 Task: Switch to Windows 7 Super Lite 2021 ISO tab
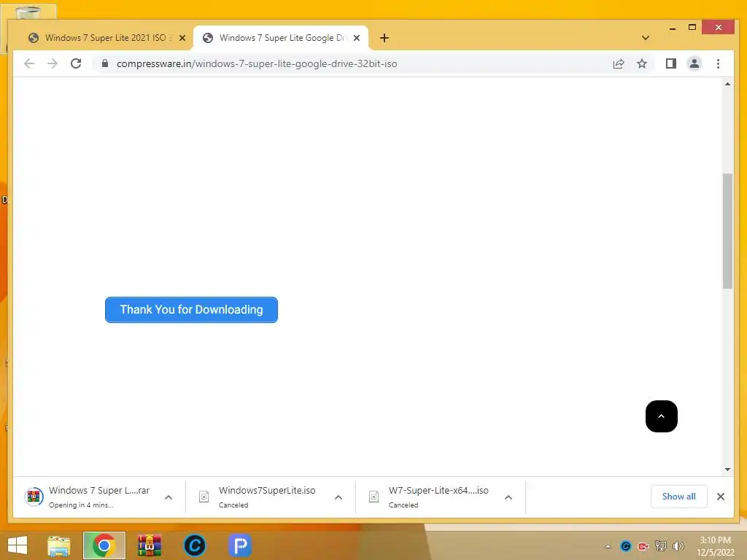[105, 38]
